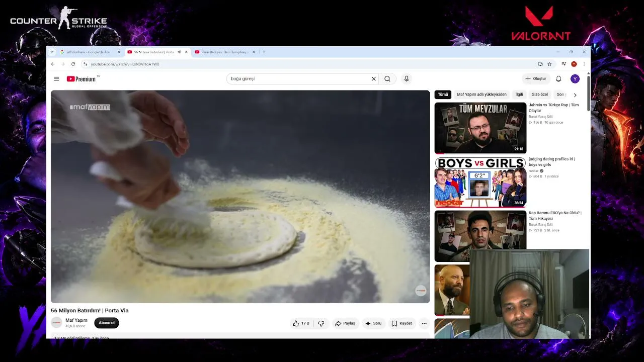Viewport: 644px width, 362px height.
Task: Open Rap Baronu EBO'ya Ne Oldu title
Action: 555,216
